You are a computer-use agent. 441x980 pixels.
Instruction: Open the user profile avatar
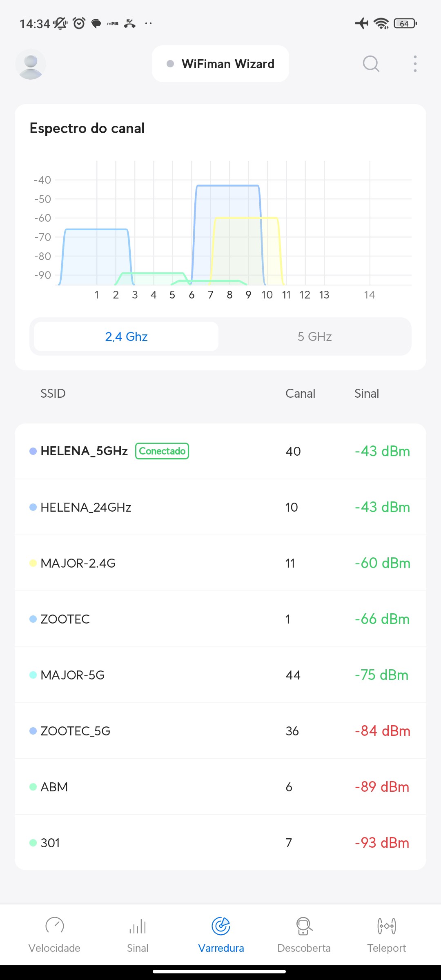[x=31, y=64]
